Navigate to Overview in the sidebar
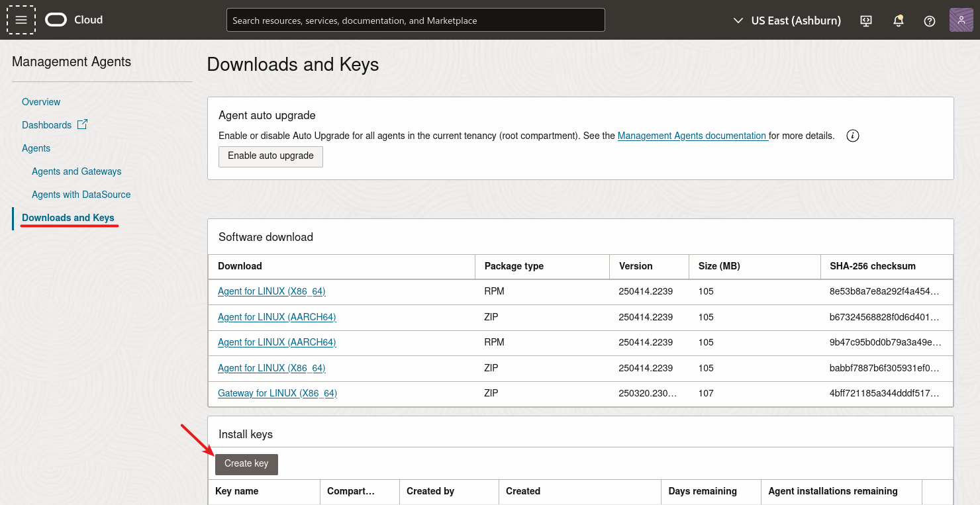Viewport: 980px width, 505px height. pyautogui.click(x=40, y=101)
